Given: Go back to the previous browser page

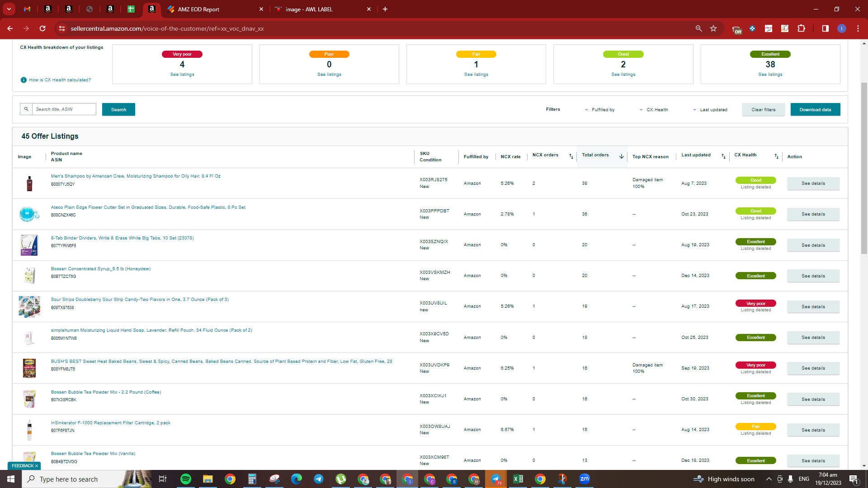Looking at the screenshot, I should point(10,28).
